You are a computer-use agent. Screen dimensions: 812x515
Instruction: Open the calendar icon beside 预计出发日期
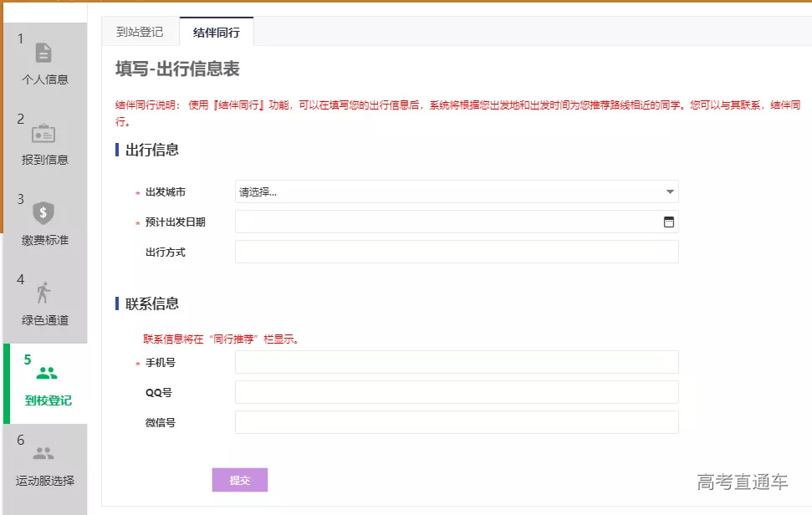[668, 221]
